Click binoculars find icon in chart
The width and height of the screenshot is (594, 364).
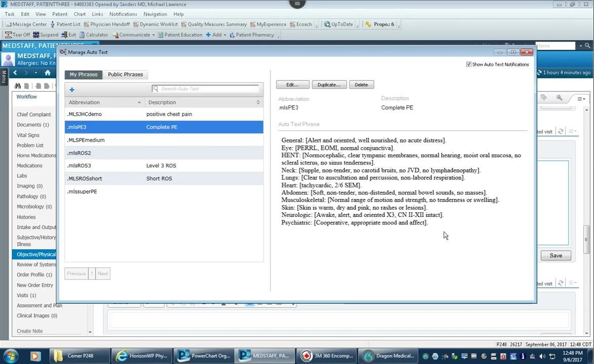(17, 86)
